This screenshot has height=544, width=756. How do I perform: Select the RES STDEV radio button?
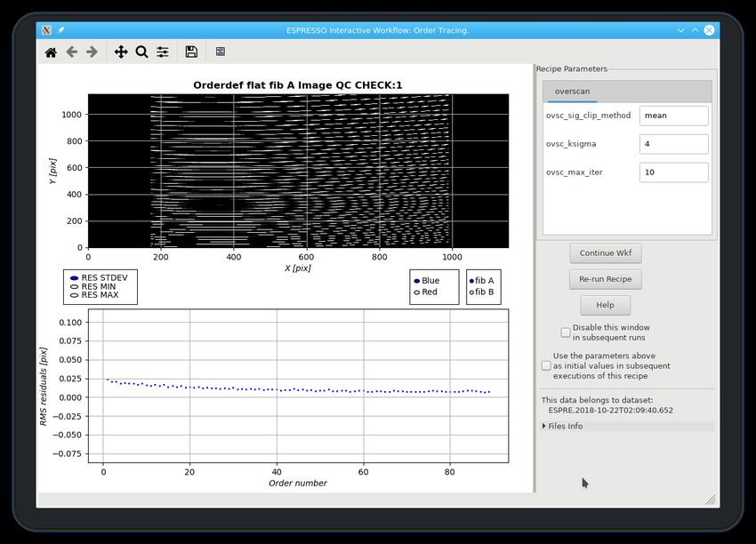pyautogui.click(x=74, y=278)
